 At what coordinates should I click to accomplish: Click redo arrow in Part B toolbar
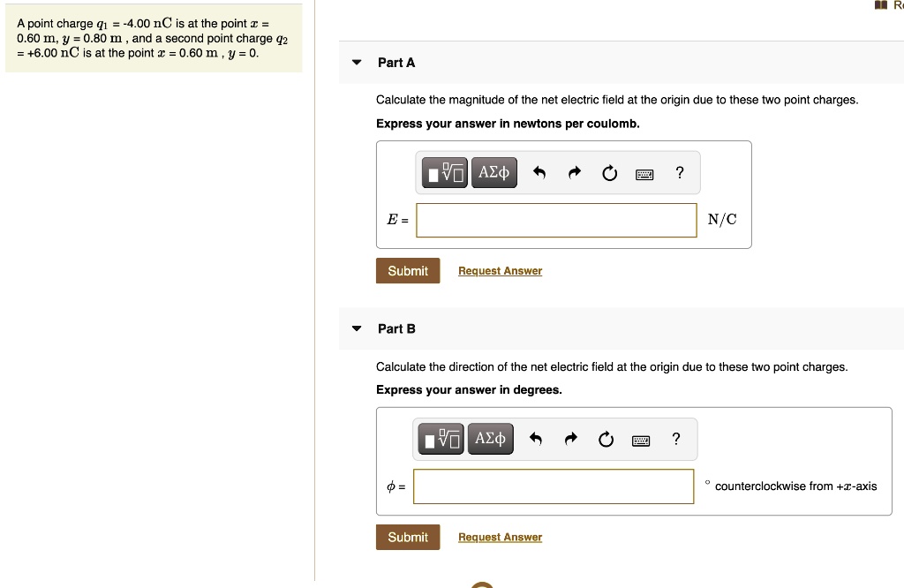coord(571,440)
